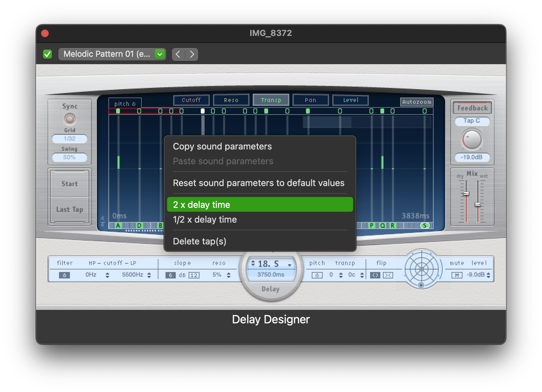Mute the tap with the M button
542x392 pixels.
coord(457,275)
